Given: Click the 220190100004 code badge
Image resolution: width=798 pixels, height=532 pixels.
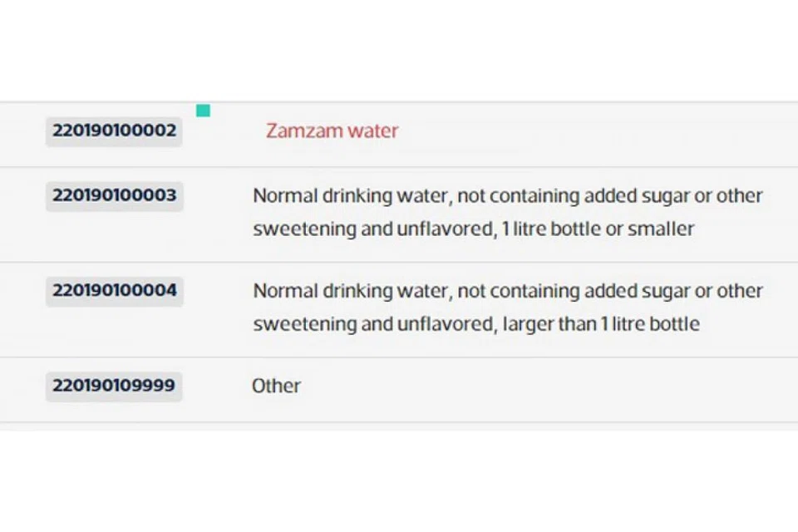Looking at the screenshot, I should click(x=114, y=290).
